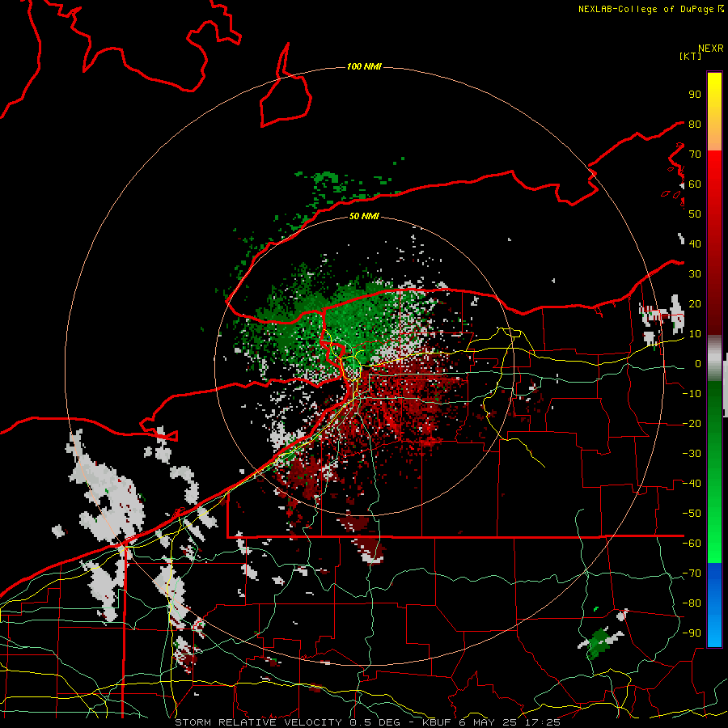Click the 20 value on the velocity scale
728x728 pixels.
click(695, 303)
